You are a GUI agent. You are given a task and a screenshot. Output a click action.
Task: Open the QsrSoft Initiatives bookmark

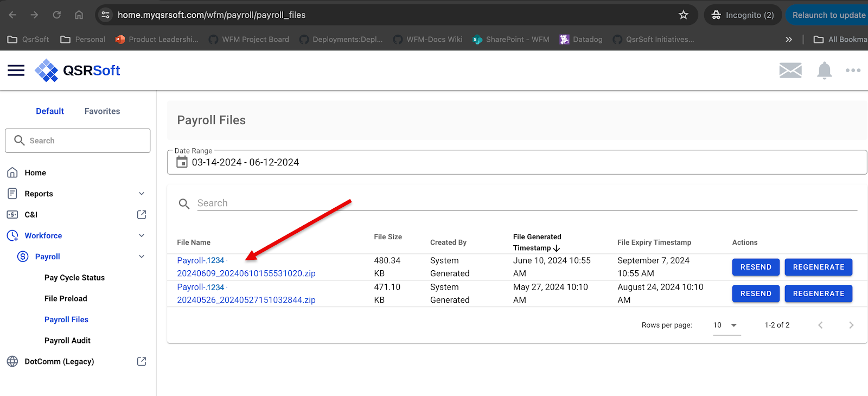click(654, 40)
